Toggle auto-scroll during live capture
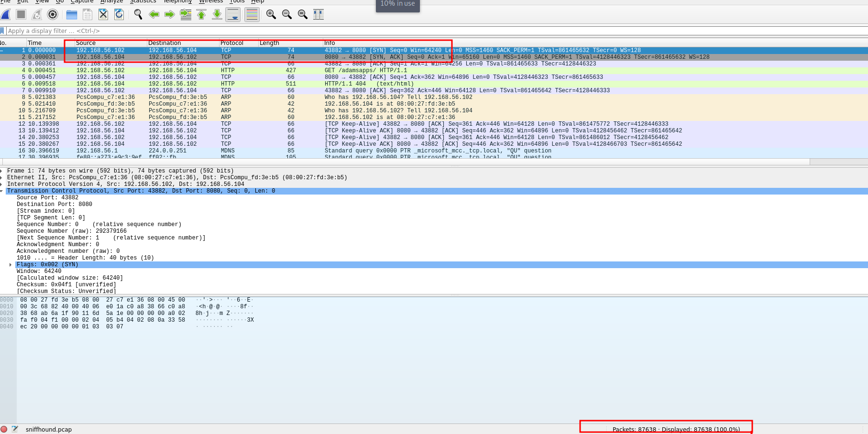This screenshot has height=434, width=868. (x=233, y=14)
